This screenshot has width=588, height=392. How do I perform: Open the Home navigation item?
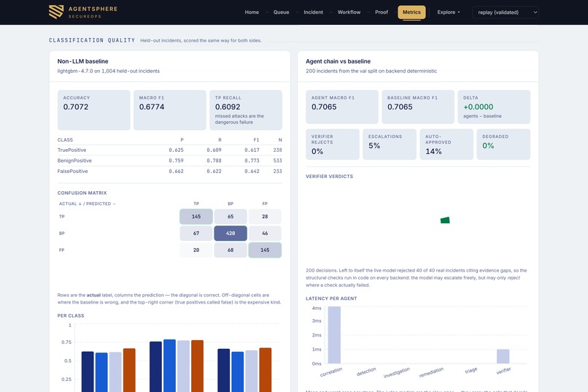[x=252, y=12]
